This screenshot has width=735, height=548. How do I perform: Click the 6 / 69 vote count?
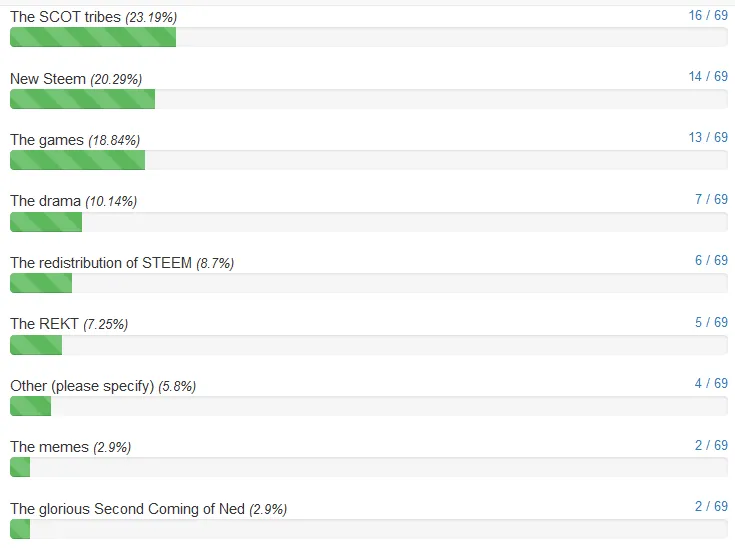click(711, 260)
